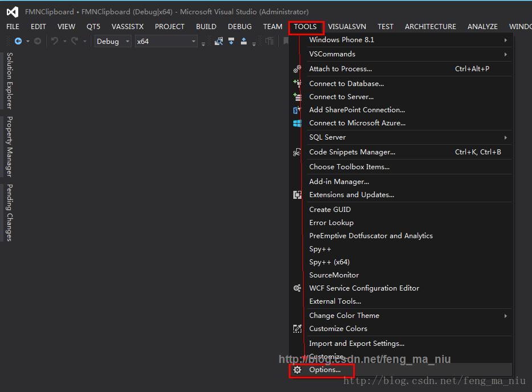Open the FILE menu
The image size is (532, 392).
pyautogui.click(x=13, y=26)
